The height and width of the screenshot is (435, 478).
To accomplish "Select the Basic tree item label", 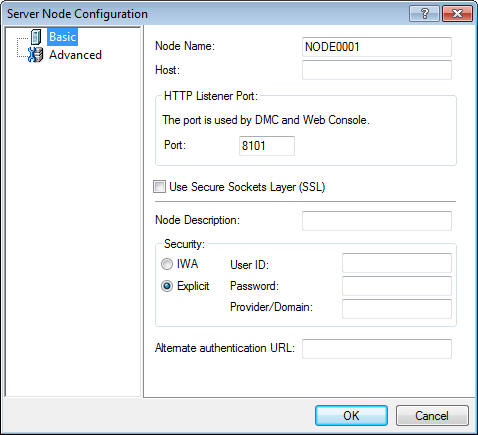I will (62, 37).
